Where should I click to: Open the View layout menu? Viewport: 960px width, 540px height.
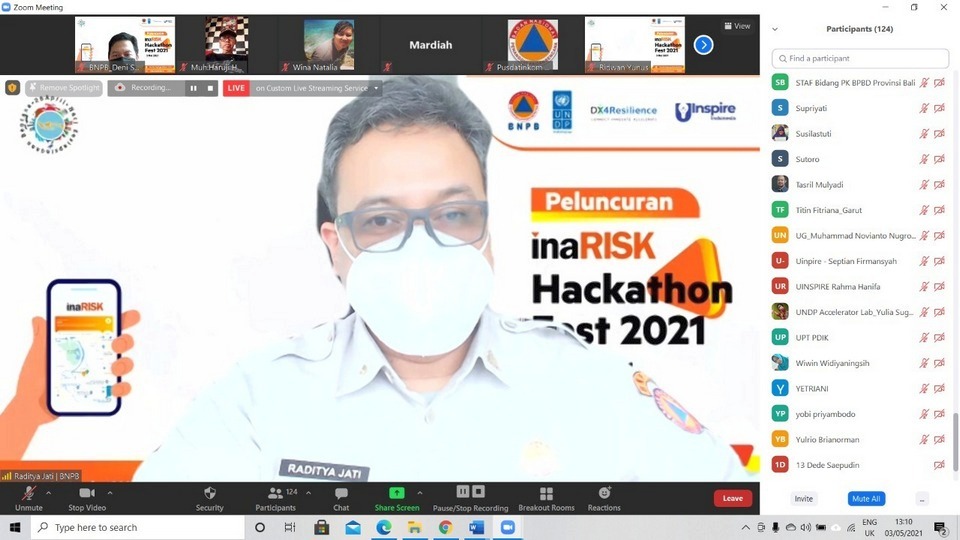[x=737, y=26]
